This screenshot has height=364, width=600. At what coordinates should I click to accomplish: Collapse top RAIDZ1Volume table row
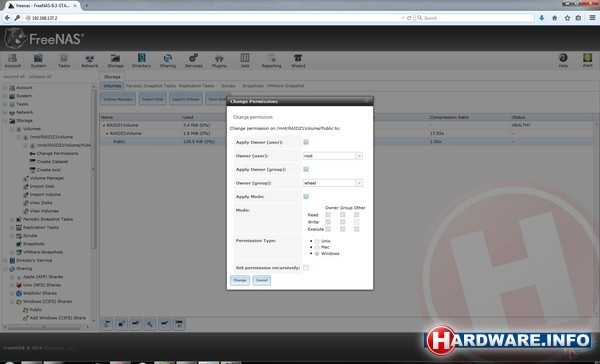[x=104, y=125]
